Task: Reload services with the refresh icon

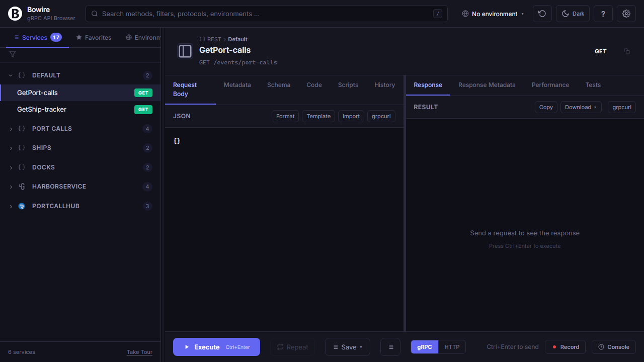Action: (x=542, y=14)
